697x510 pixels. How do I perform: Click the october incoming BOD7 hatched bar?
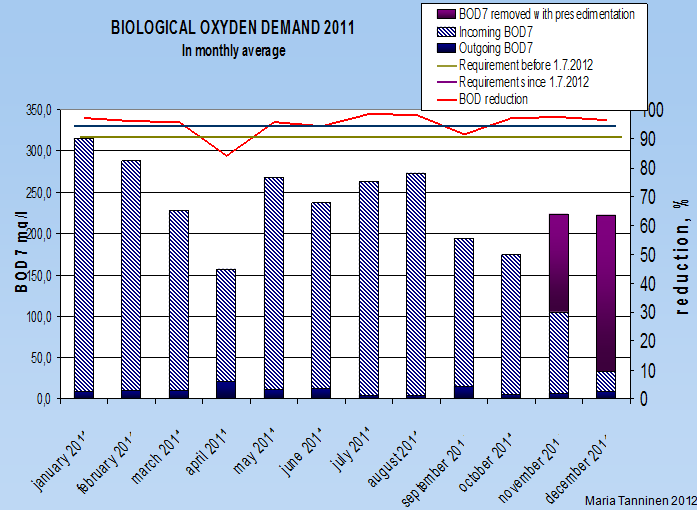(x=511, y=325)
